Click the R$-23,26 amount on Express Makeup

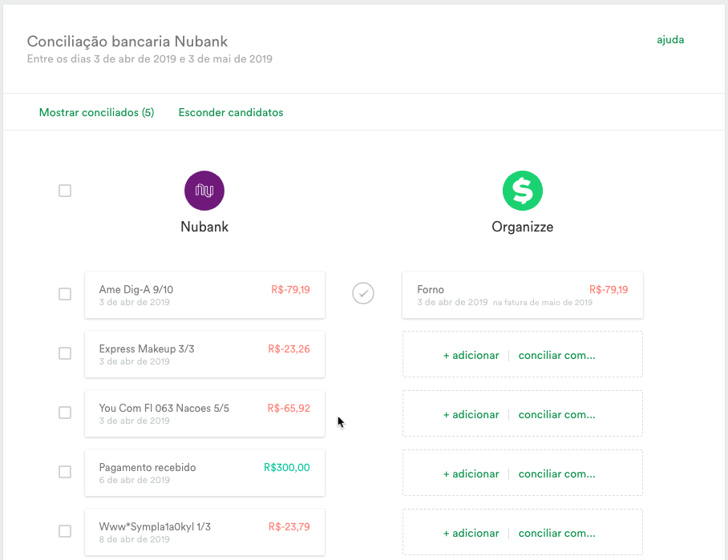pos(289,348)
